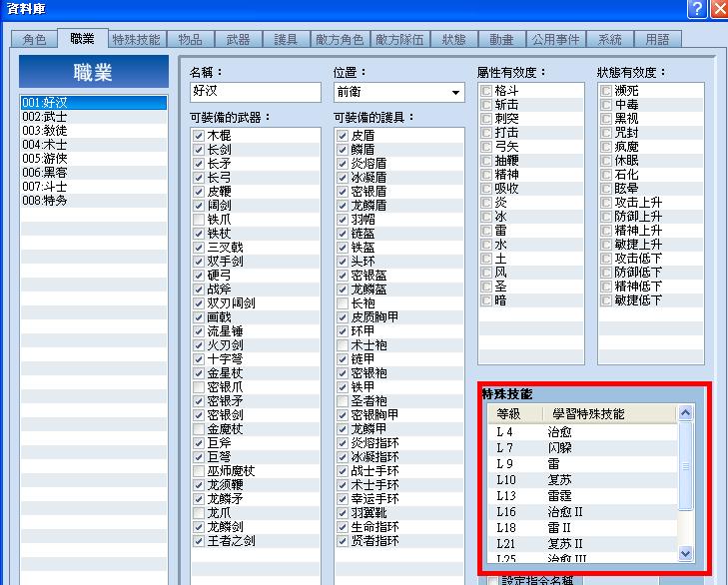
Task: Click the 名稱 name input field
Action: [x=256, y=92]
